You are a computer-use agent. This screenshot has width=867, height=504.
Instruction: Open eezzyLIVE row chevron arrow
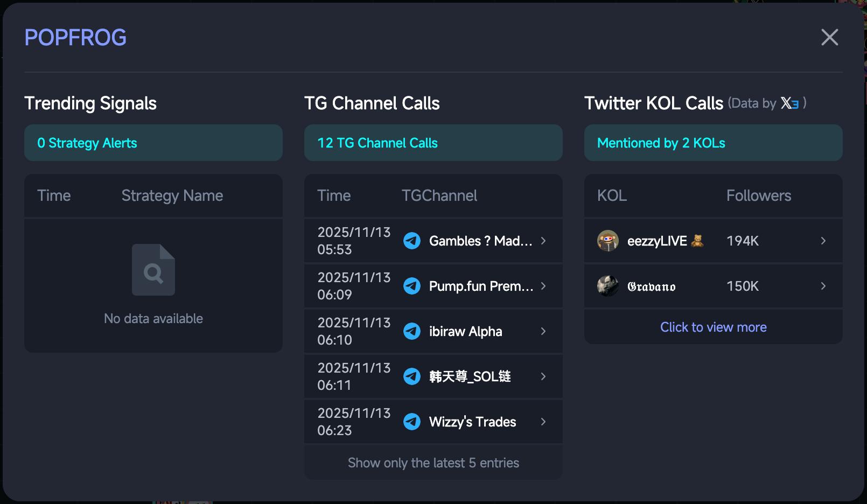point(823,241)
